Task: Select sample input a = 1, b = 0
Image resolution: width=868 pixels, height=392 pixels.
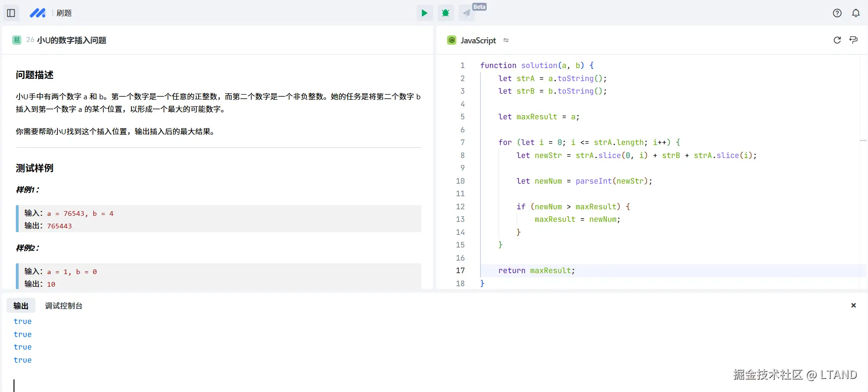Action: point(72,272)
